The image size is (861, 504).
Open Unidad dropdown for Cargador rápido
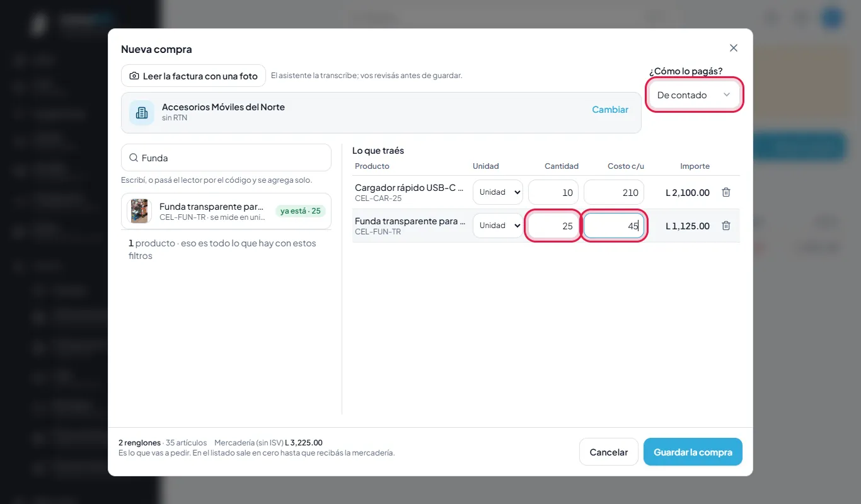[498, 192]
